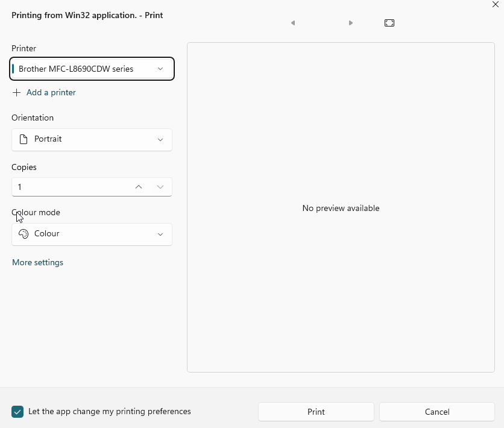Open More settings link

pos(38,263)
